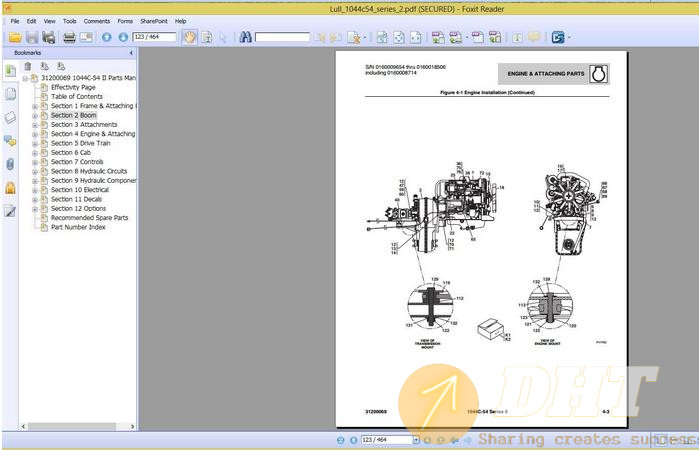Open the Forms menu
Viewport: 699px width, 450px height.
point(125,21)
